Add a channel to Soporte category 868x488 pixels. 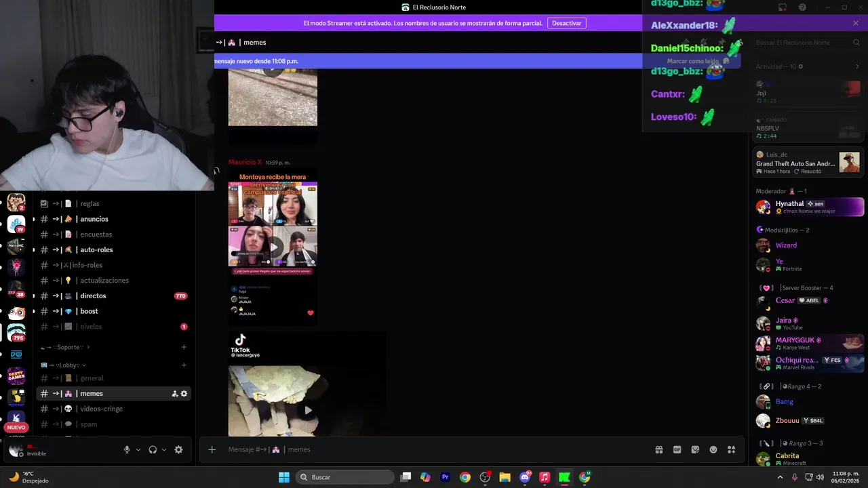184,347
